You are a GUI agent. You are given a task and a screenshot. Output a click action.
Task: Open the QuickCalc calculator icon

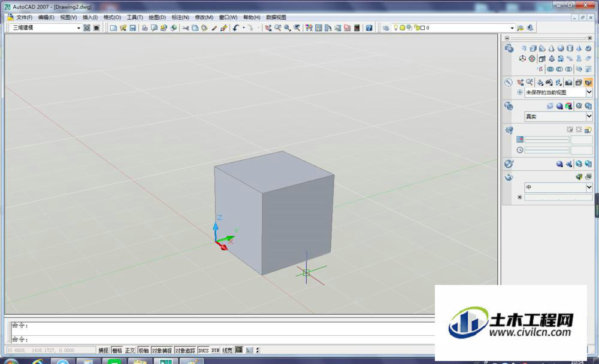click(357, 28)
